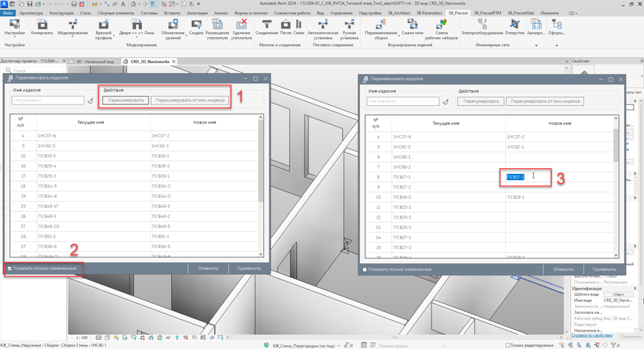Screen dimensions: 644x349
Task: Check Показать только измененные in right dialog
Action: click(365, 270)
